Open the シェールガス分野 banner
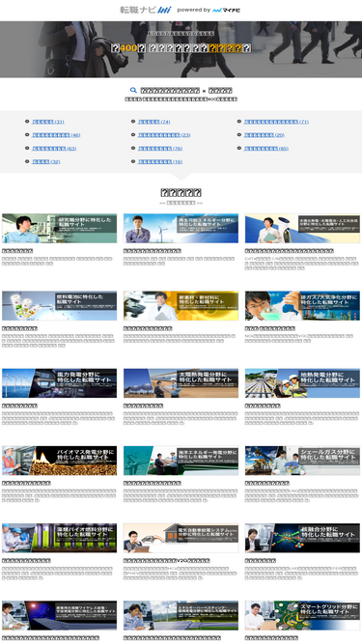 (302, 461)
